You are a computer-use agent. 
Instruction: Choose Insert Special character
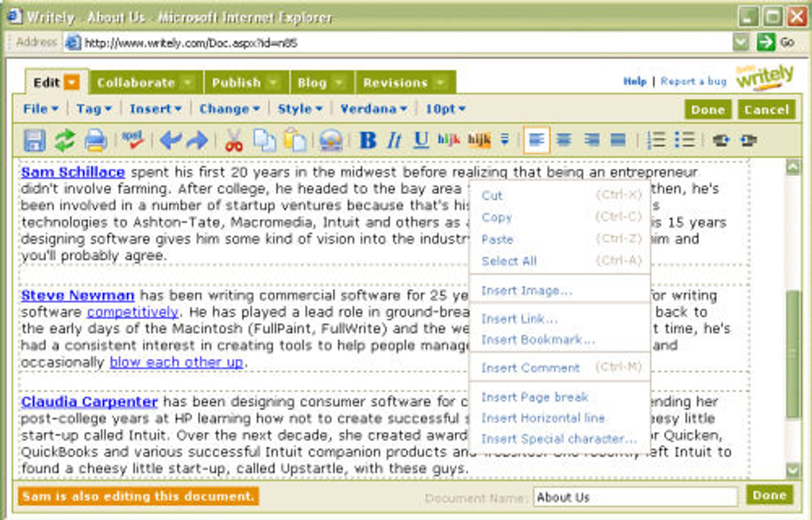point(560,439)
